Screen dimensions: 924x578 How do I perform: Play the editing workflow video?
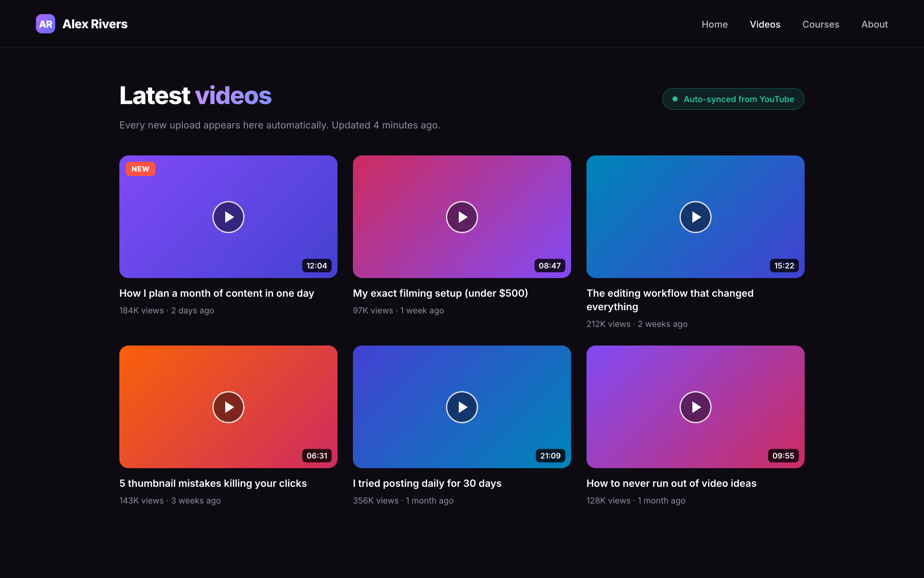pos(695,217)
